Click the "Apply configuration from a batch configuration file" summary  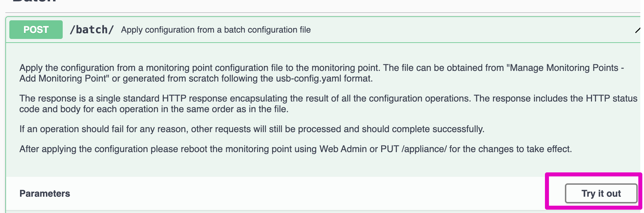[x=216, y=30]
